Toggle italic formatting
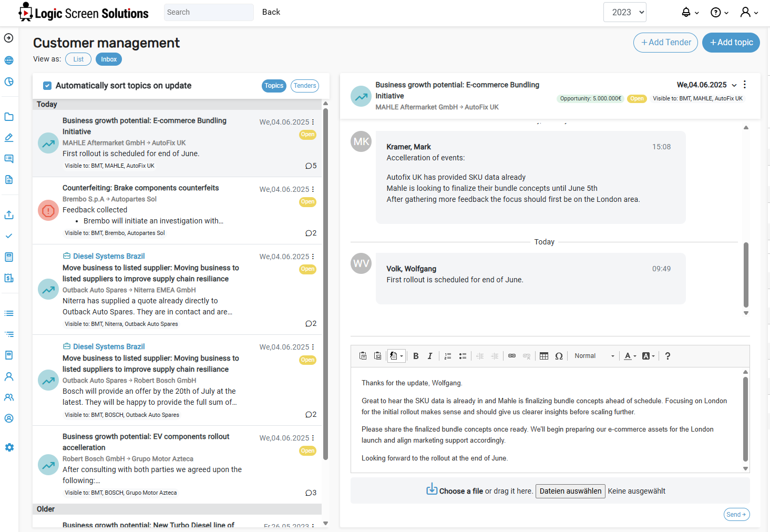 click(x=430, y=356)
